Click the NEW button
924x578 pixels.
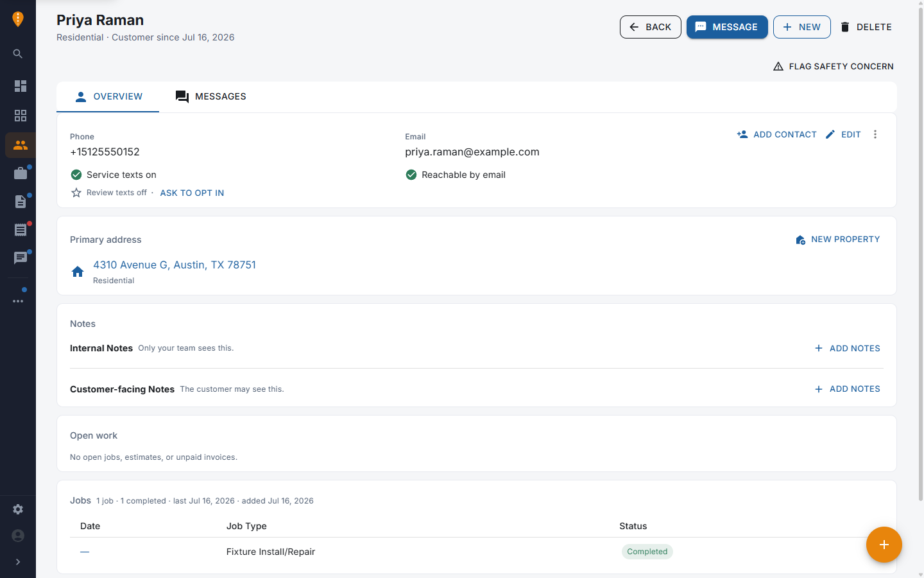[x=801, y=27]
